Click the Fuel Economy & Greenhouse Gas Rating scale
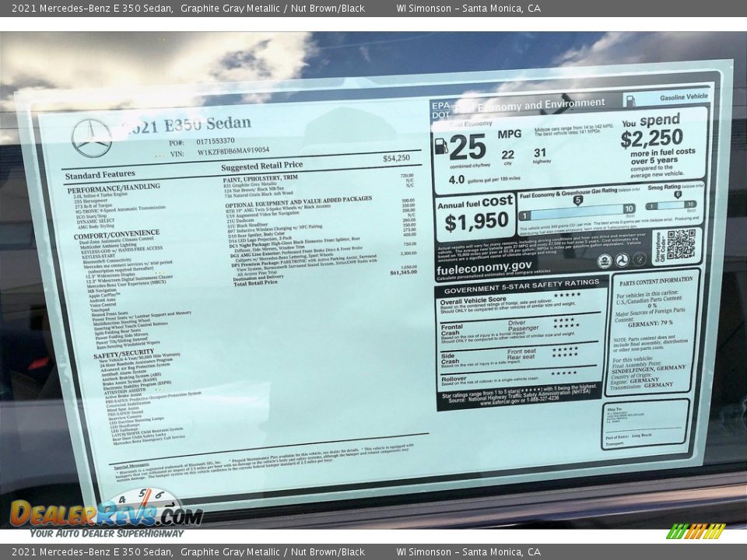This screenshot has width=747, height=560. click(577, 209)
